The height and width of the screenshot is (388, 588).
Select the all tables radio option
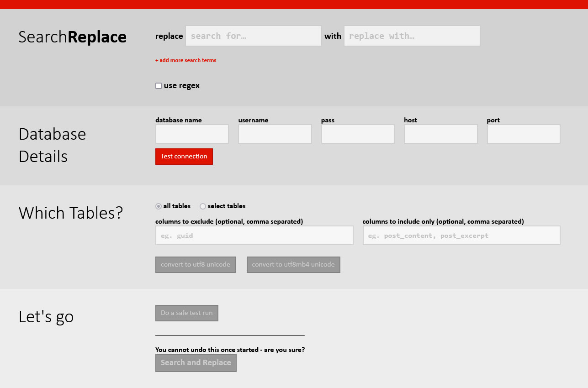pos(159,206)
